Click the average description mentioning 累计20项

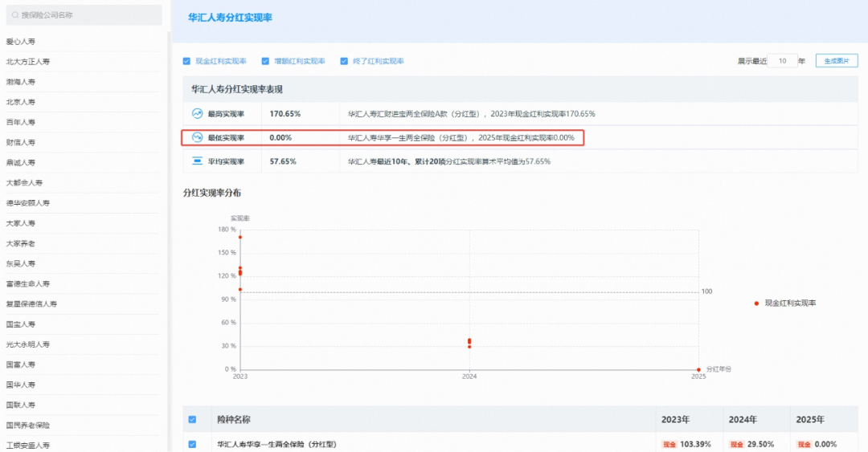click(x=449, y=161)
